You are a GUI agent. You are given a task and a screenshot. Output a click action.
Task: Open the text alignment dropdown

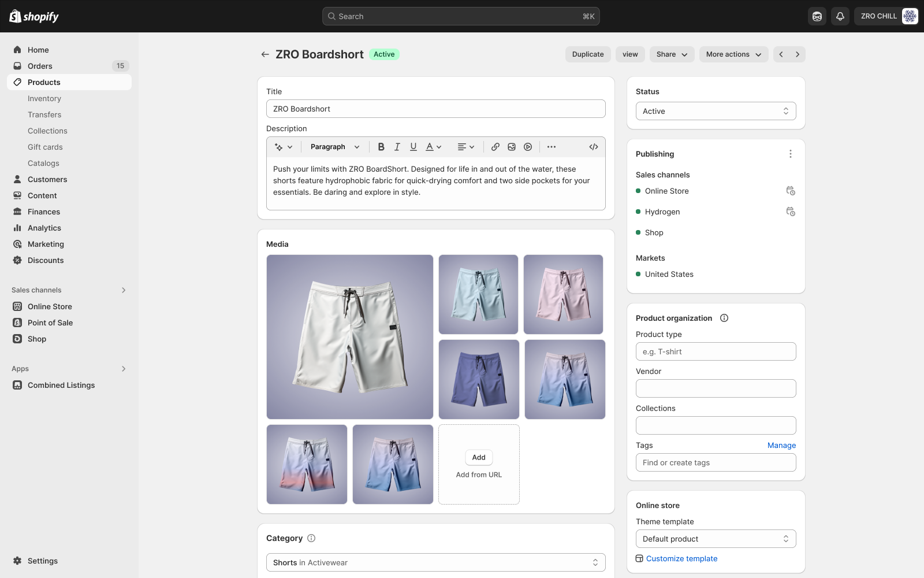[466, 147]
